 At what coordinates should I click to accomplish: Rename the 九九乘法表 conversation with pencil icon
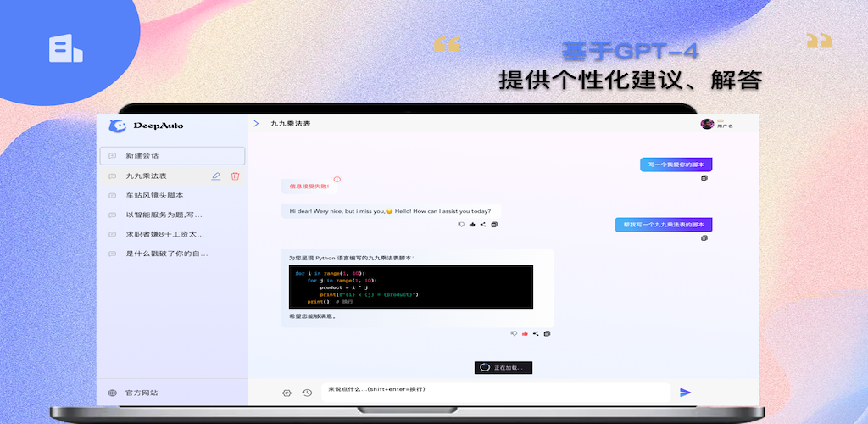click(x=216, y=176)
